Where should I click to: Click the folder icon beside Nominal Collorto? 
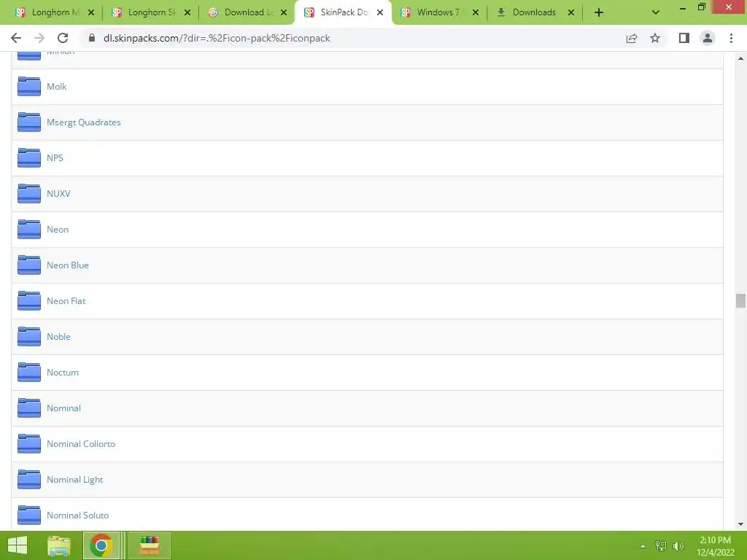(29, 444)
